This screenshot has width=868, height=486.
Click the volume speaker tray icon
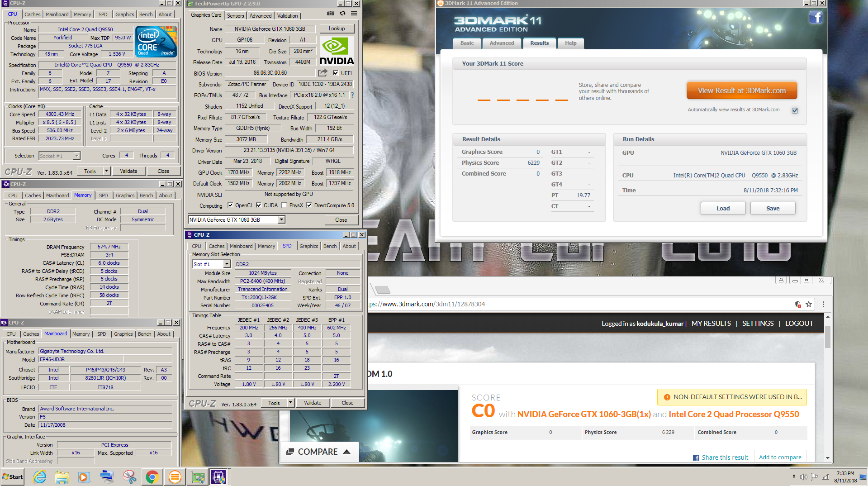[x=804, y=477]
